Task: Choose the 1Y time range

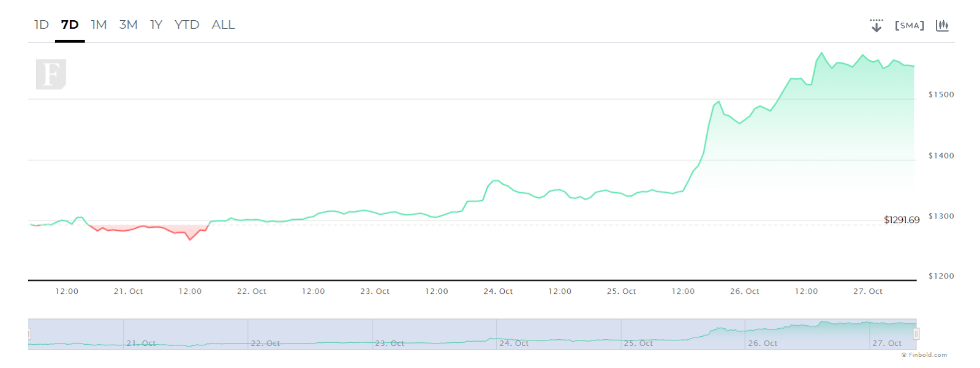Action: [x=156, y=24]
